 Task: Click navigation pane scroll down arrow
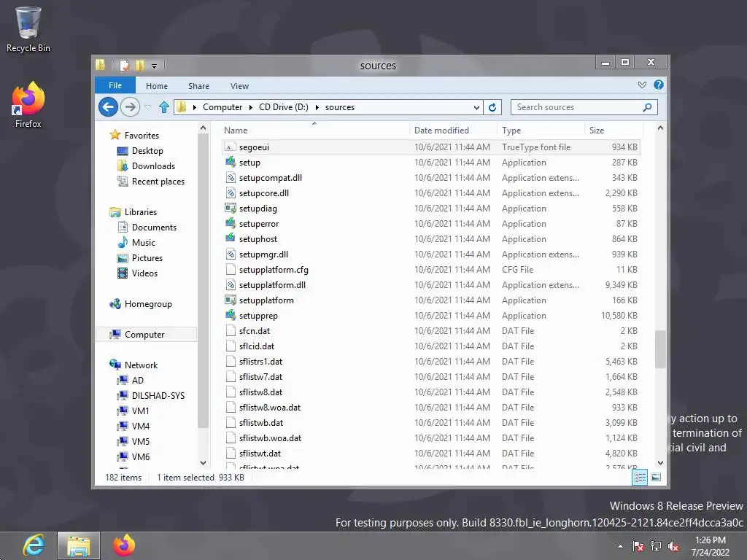203,462
